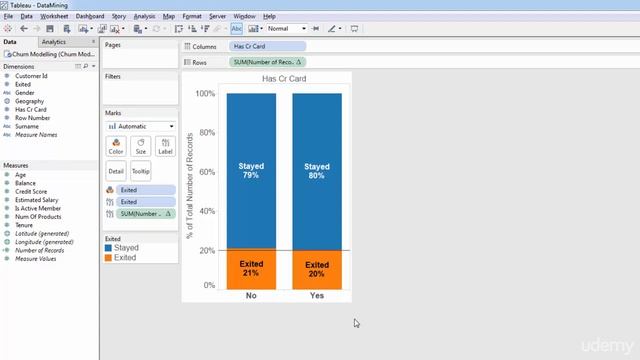Click the fix axes pin icon

[x=315, y=29]
